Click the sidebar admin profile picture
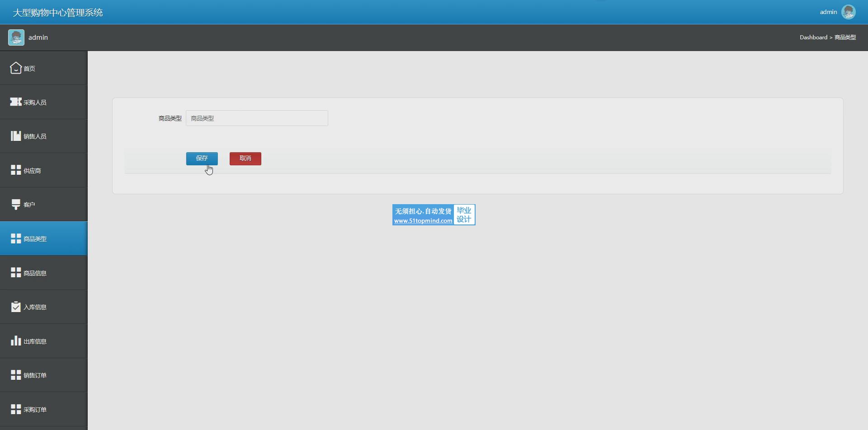 pyautogui.click(x=16, y=37)
